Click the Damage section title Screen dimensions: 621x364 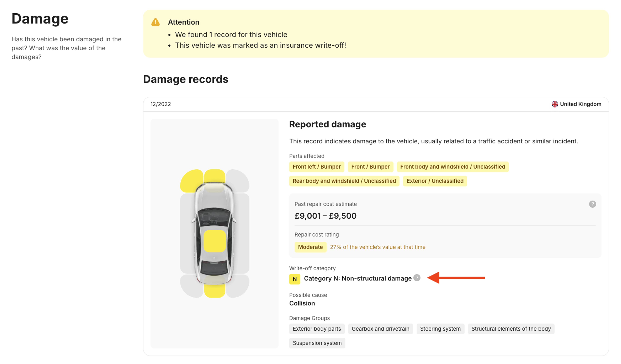pyautogui.click(x=40, y=19)
